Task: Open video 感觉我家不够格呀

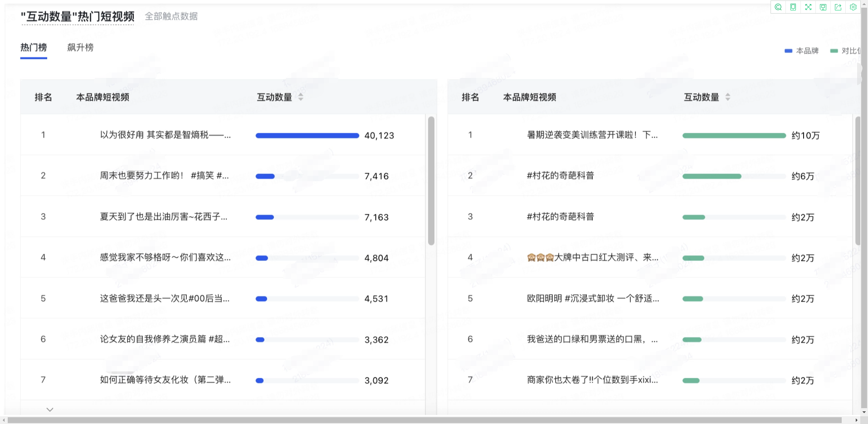Action: (x=166, y=257)
